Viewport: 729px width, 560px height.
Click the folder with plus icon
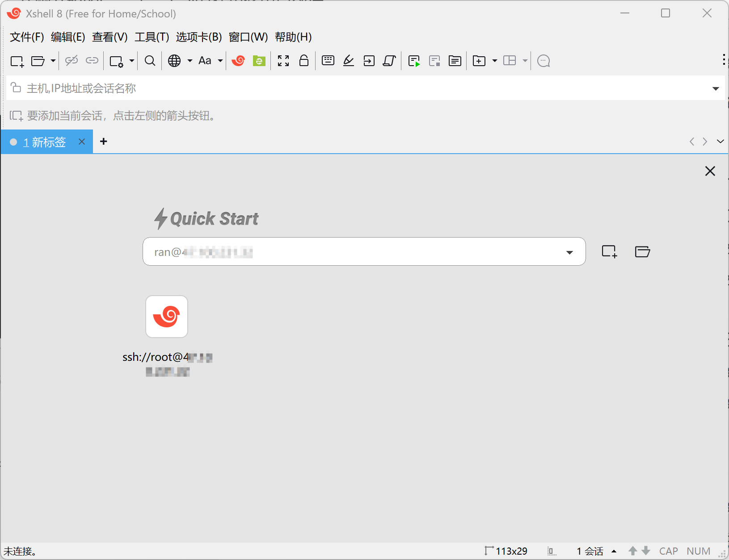point(479,61)
